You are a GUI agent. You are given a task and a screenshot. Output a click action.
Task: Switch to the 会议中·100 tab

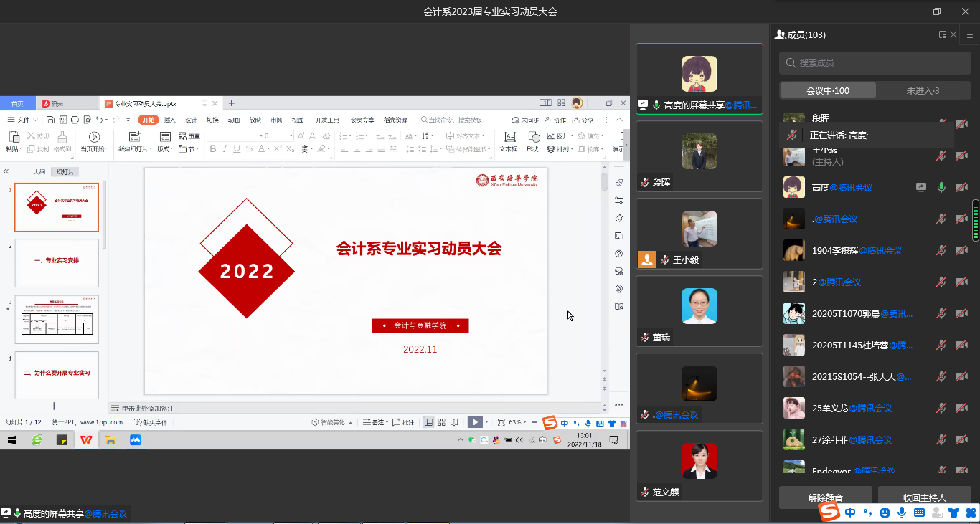tap(828, 90)
